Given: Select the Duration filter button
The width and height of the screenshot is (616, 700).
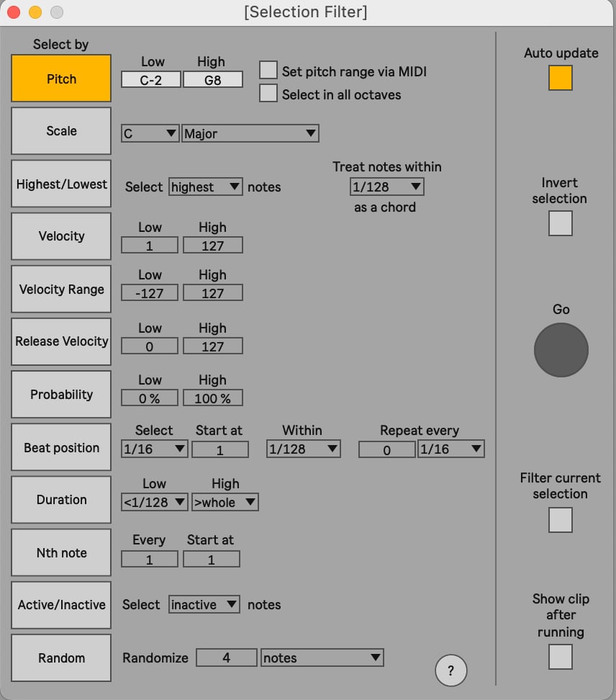Looking at the screenshot, I should (61, 500).
